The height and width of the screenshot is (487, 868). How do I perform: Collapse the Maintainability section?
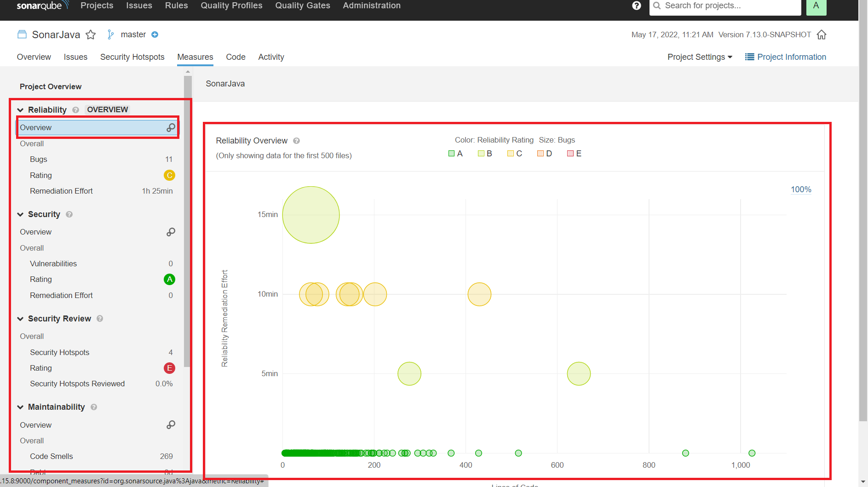click(x=20, y=407)
